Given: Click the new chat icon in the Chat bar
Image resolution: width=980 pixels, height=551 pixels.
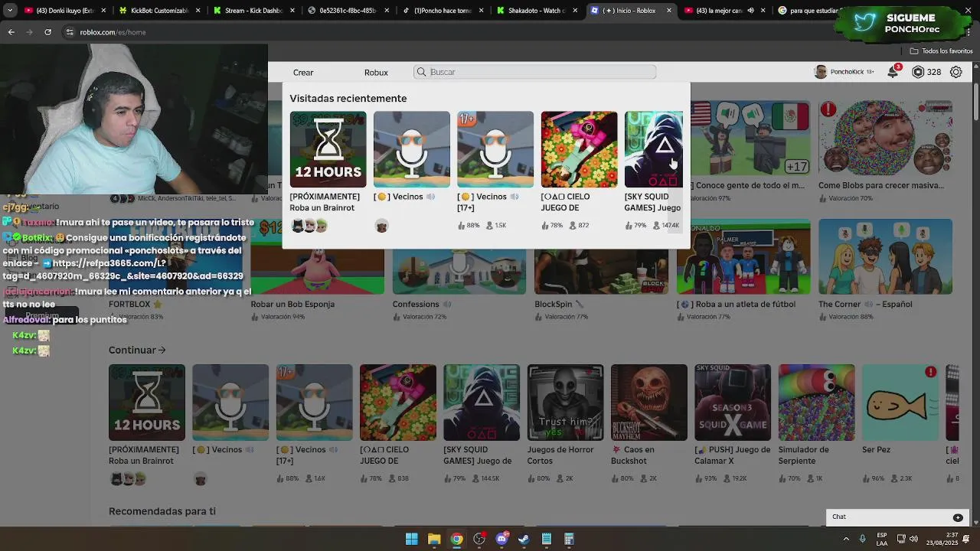Looking at the screenshot, I should [x=958, y=517].
